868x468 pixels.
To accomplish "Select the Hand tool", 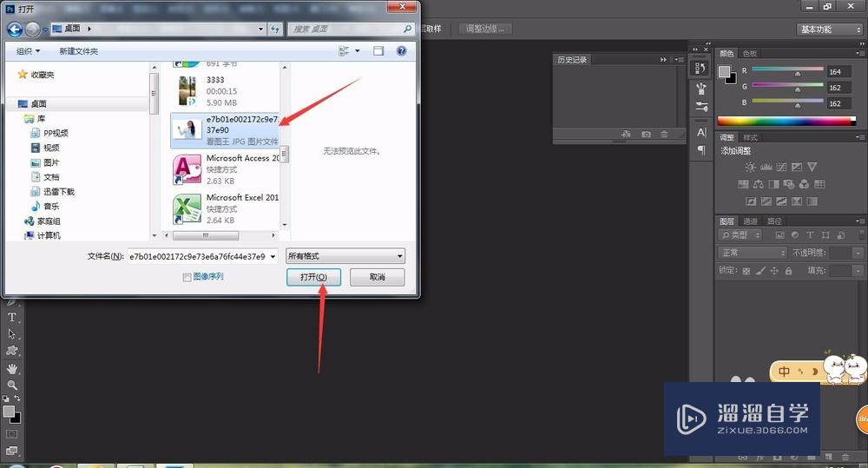I will pos(11,368).
